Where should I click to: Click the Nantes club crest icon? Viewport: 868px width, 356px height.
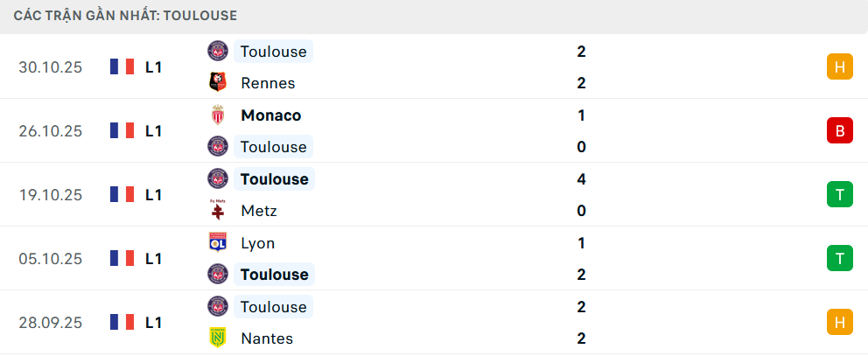[218, 339]
